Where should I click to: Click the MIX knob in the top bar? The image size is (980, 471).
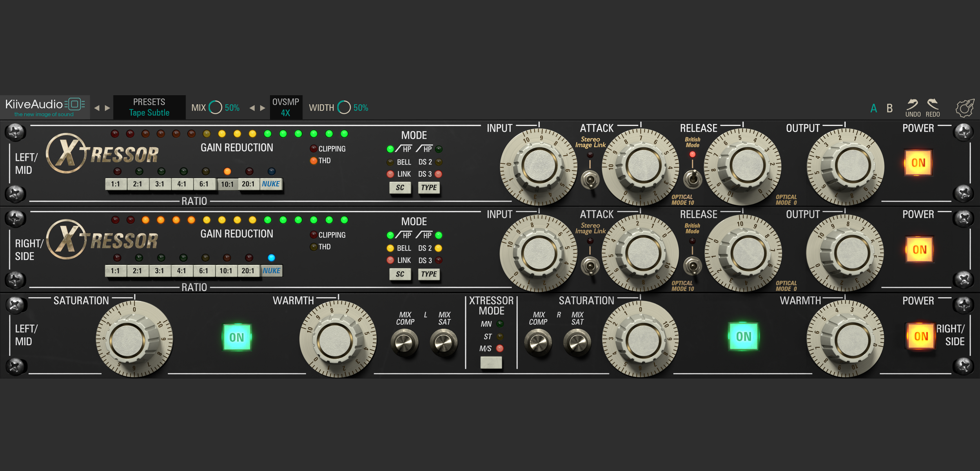216,107
